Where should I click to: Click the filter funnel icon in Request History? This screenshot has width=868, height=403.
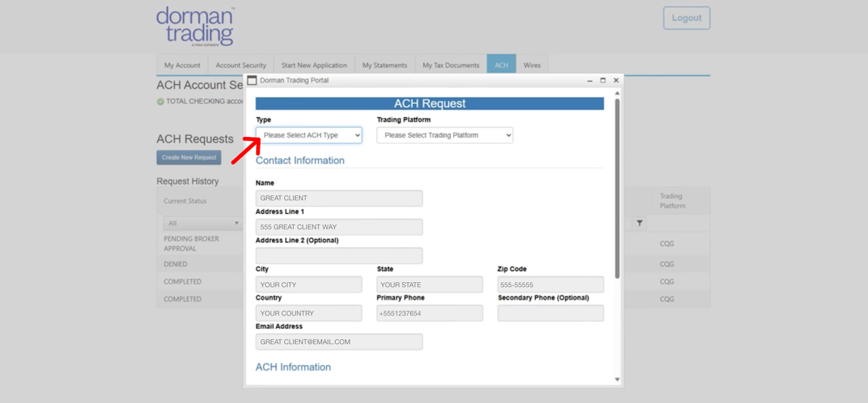pyautogui.click(x=639, y=223)
